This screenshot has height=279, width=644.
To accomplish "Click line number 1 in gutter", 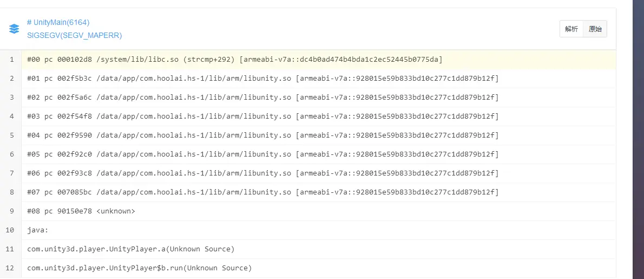I will (12, 60).
